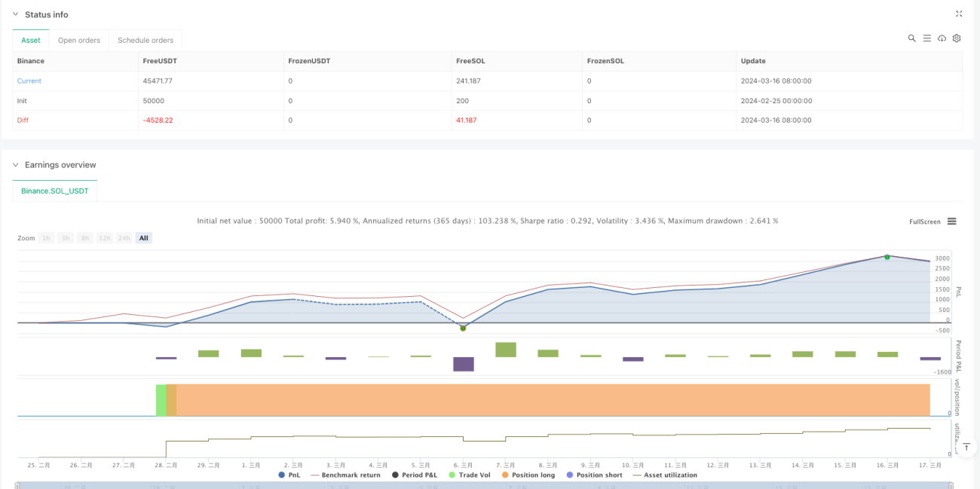This screenshot has width=980, height=489.
Task: Collapse the Status info section
Action: tap(15, 14)
